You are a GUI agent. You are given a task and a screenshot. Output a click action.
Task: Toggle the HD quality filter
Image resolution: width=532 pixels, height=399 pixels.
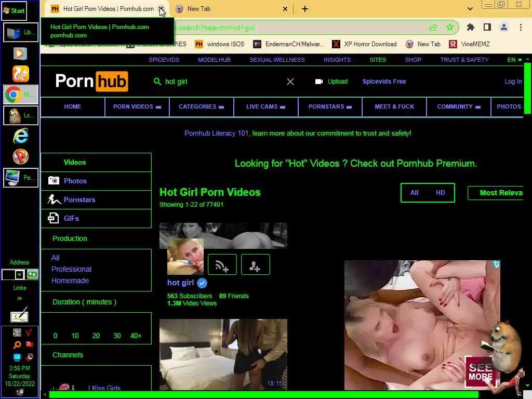[441, 193]
